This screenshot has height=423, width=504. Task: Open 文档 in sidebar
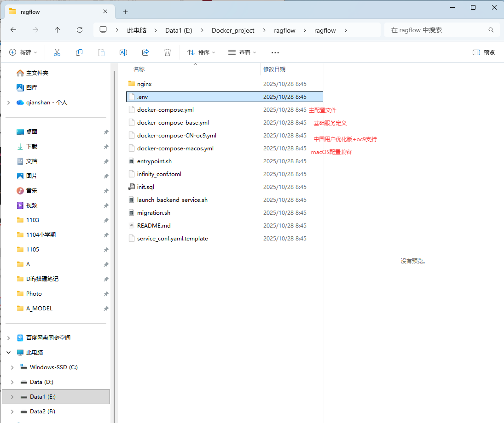pyautogui.click(x=27, y=161)
